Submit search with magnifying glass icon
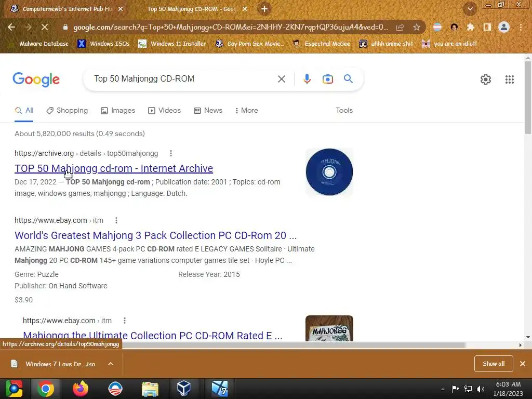 tap(348, 79)
